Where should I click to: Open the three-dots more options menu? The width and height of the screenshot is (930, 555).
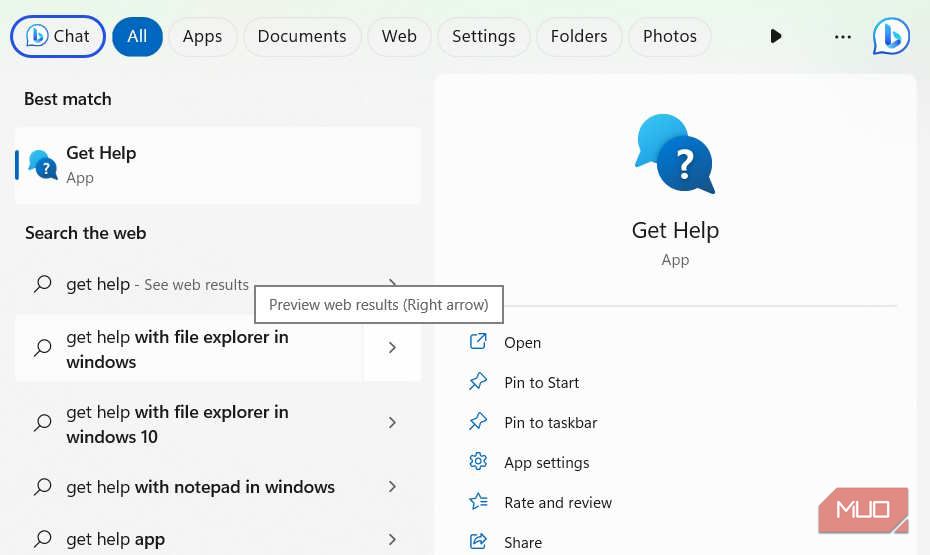(843, 37)
